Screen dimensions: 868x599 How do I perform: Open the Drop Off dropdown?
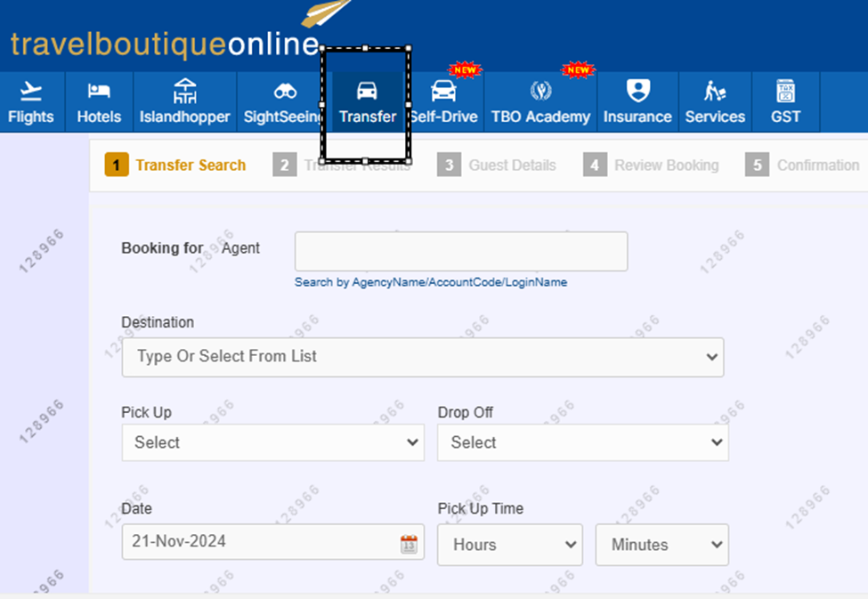click(x=582, y=442)
